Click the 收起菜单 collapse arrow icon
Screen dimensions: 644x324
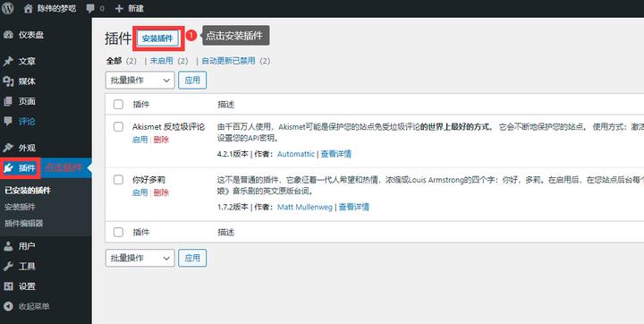8,306
